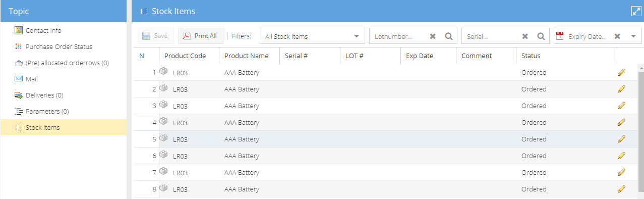Click the pencil icon on row 8

[x=621, y=189]
